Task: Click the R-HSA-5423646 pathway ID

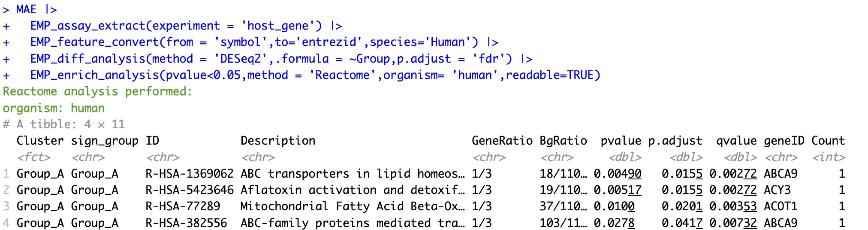Action: coord(189,190)
